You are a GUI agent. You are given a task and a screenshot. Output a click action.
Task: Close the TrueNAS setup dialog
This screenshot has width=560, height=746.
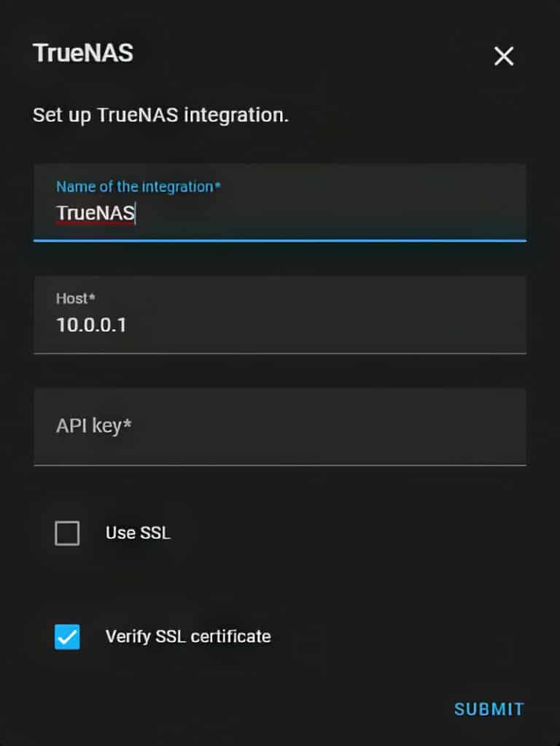point(503,56)
